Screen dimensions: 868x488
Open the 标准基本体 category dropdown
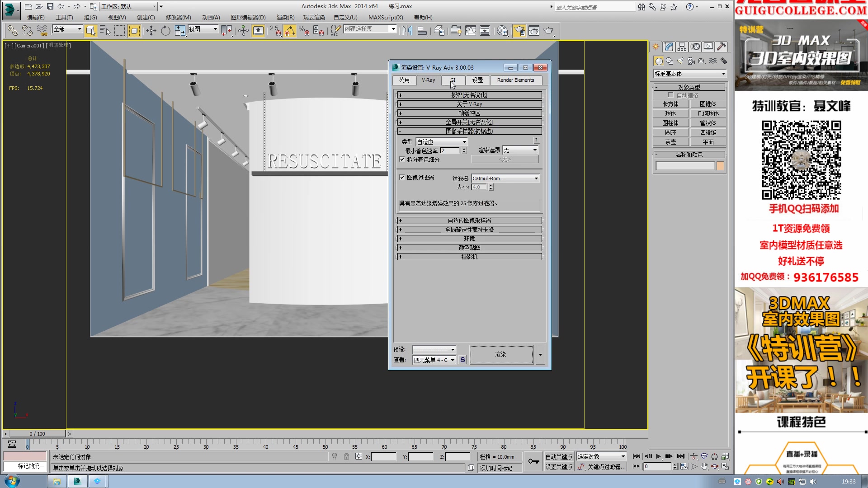pyautogui.click(x=689, y=74)
